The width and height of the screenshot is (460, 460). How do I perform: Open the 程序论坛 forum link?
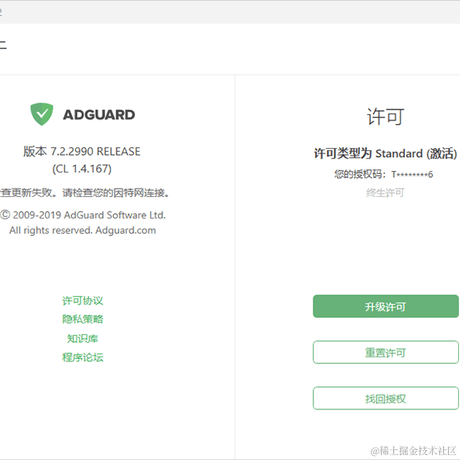coord(83,357)
